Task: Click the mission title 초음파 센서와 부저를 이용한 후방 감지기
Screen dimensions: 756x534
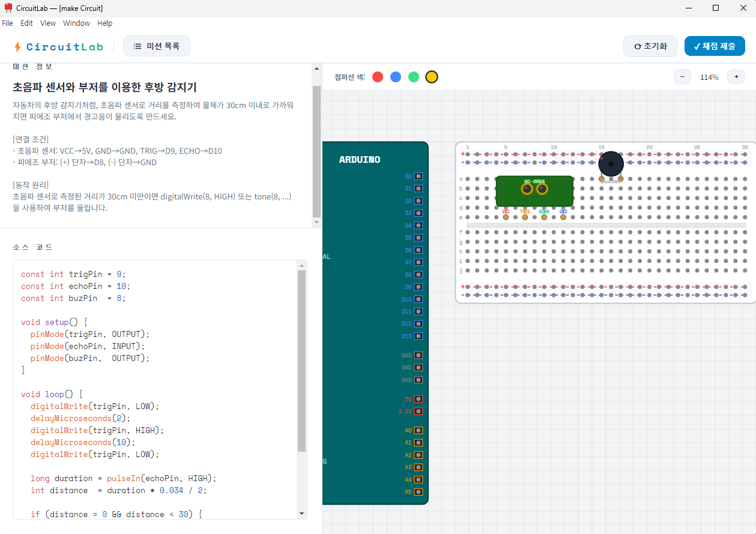Action: coord(104,87)
